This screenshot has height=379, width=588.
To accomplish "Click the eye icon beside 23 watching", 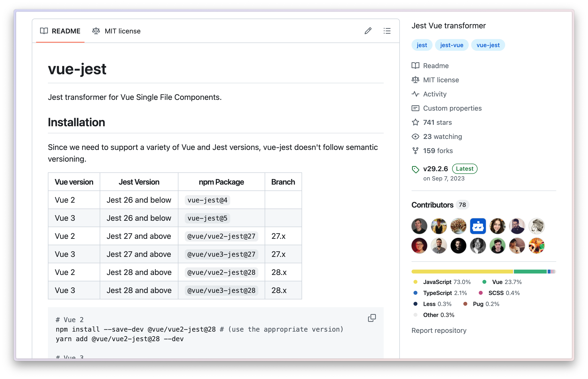I will coord(415,136).
